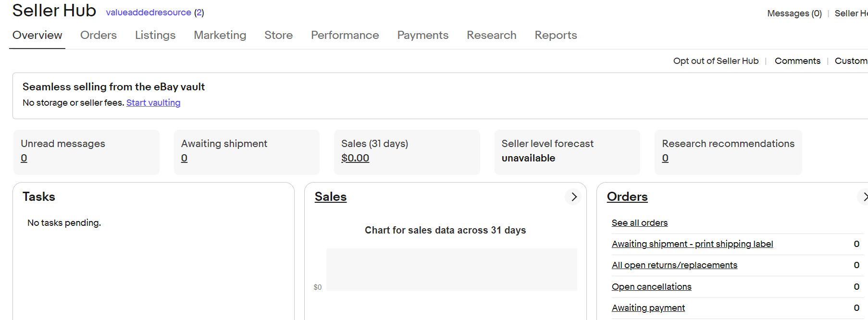868x320 pixels.
Task: Expand the Orders panel chevron arrow
Action: tap(863, 197)
